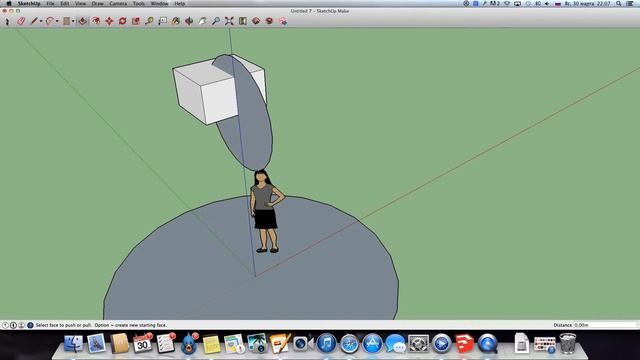Image resolution: width=640 pixels, height=360 pixels.
Task: Open Safari from the dock
Action: coord(349,344)
